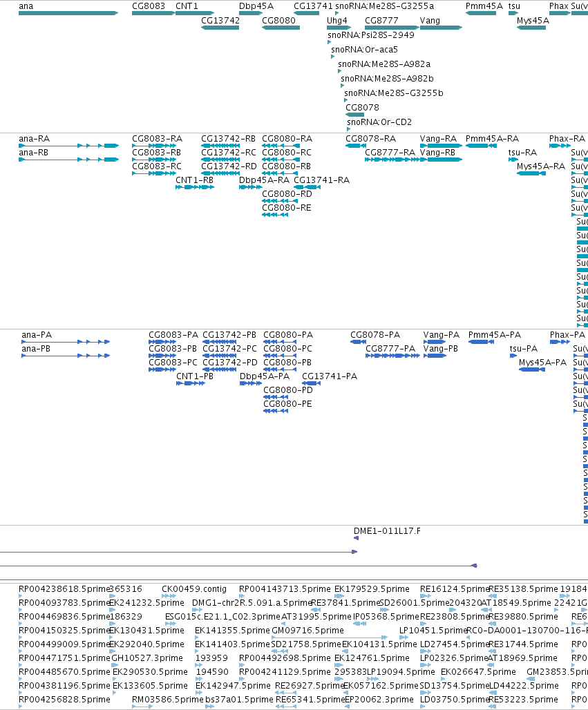Click the Mys45A gene label
Screen dimensions: 588x710
[x=533, y=21]
